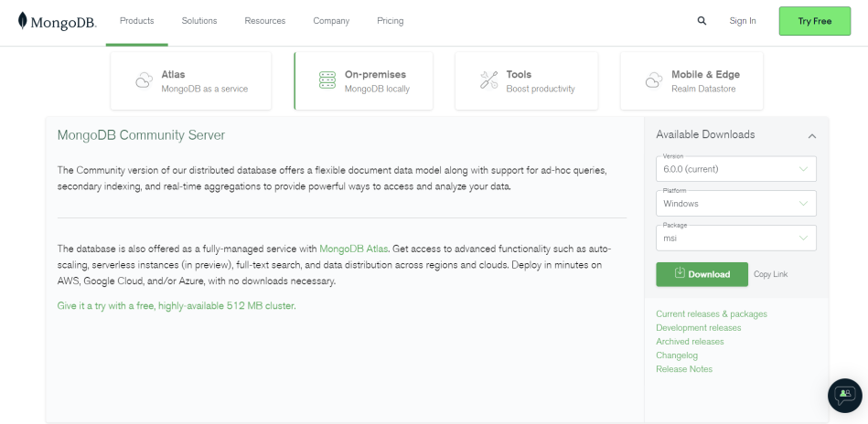868x424 pixels.
Task: Open the Company menu
Action: (331, 21)
